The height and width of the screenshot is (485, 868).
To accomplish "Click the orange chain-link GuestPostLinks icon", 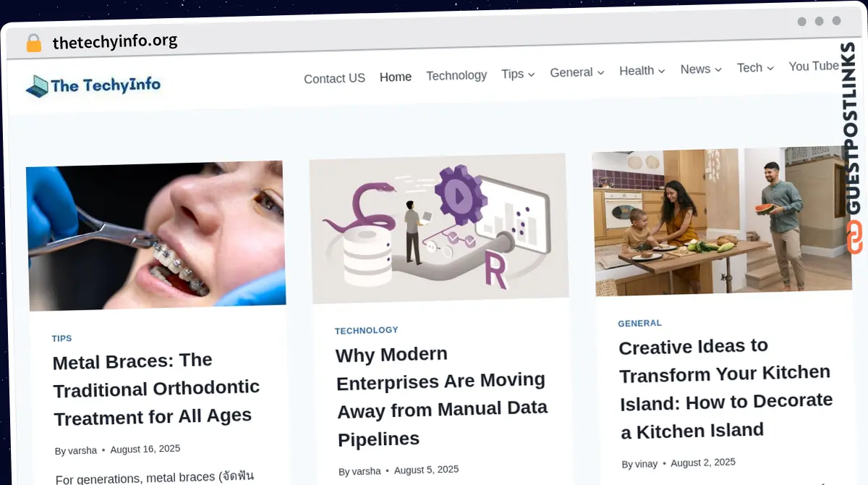I will click(x=854, y=237).
